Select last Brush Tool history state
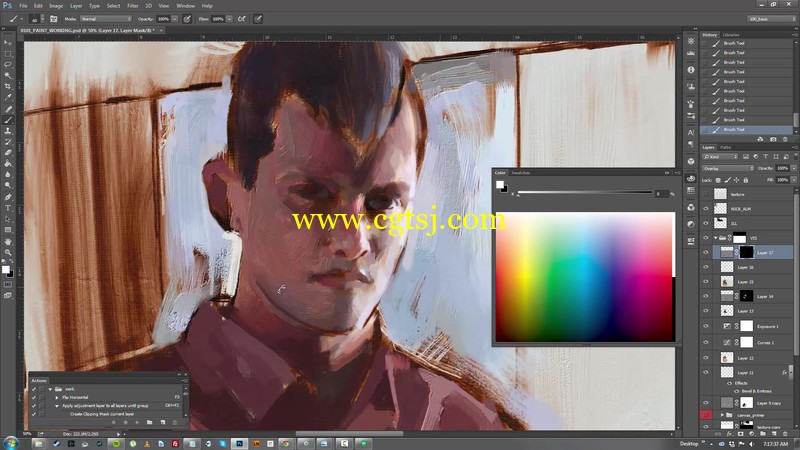The width and height of the screenshot is (800, 450). pos(746,130)
